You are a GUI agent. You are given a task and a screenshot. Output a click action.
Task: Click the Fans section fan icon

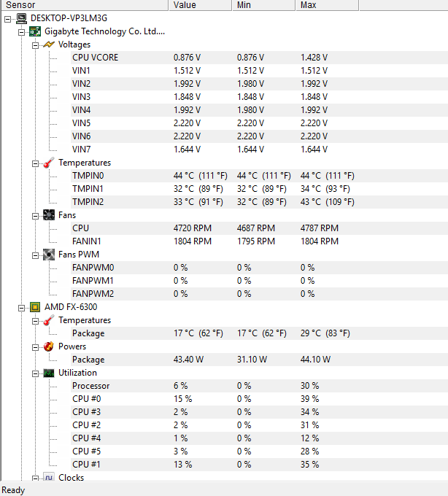coord(49,215)
